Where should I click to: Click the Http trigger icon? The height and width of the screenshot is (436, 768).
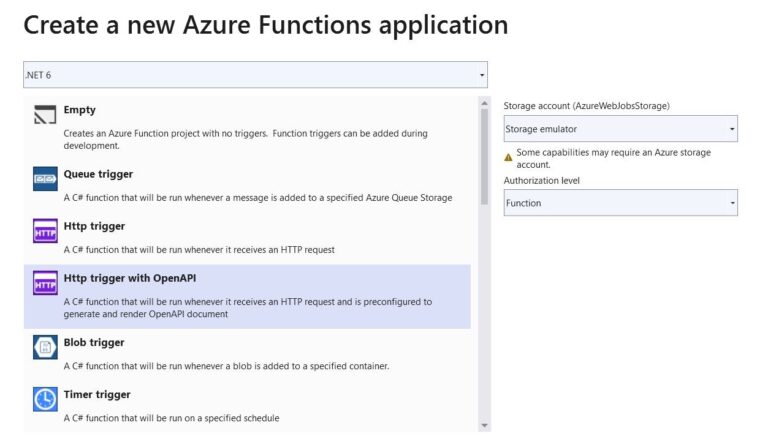45,231
